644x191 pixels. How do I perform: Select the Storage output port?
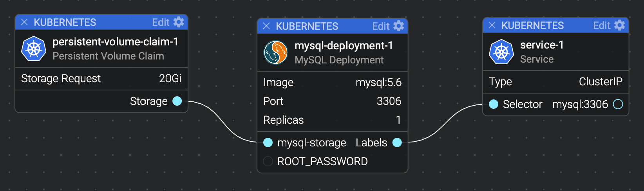pyautogui.click(x=177, y=101)
